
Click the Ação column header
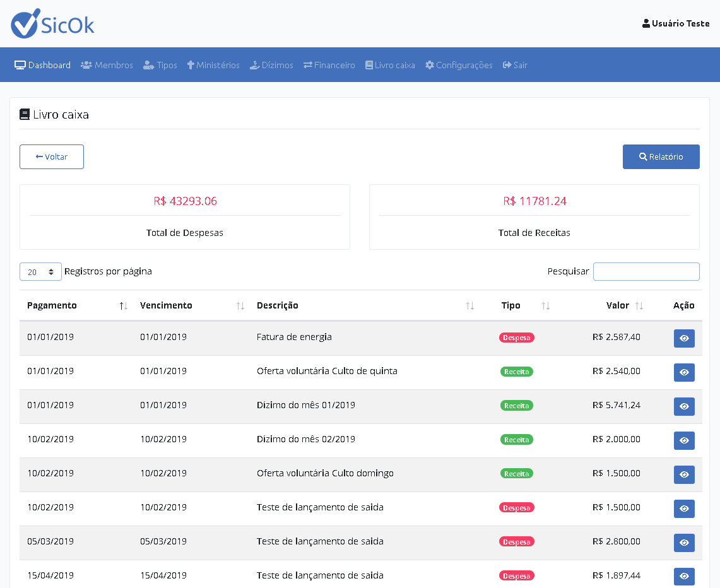(683, 305)
